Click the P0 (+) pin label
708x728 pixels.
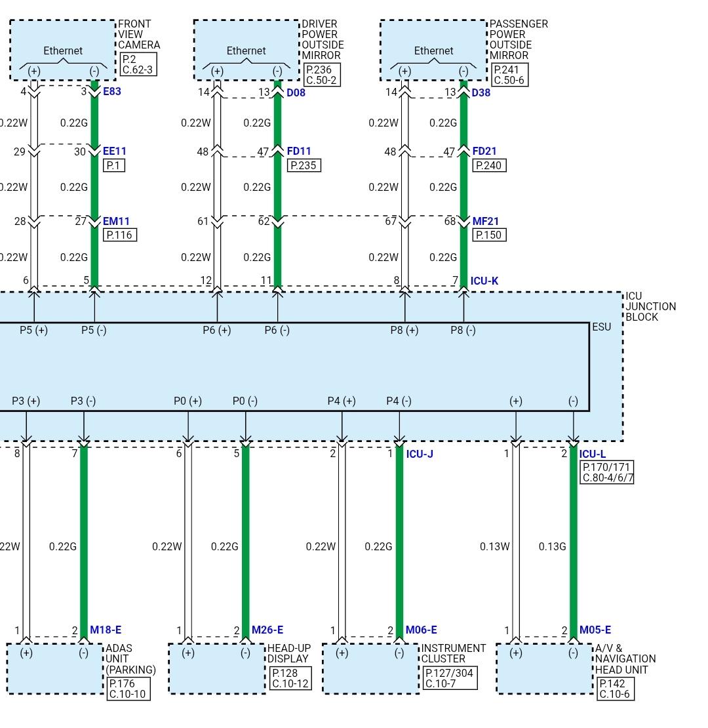tap(188, 401)
